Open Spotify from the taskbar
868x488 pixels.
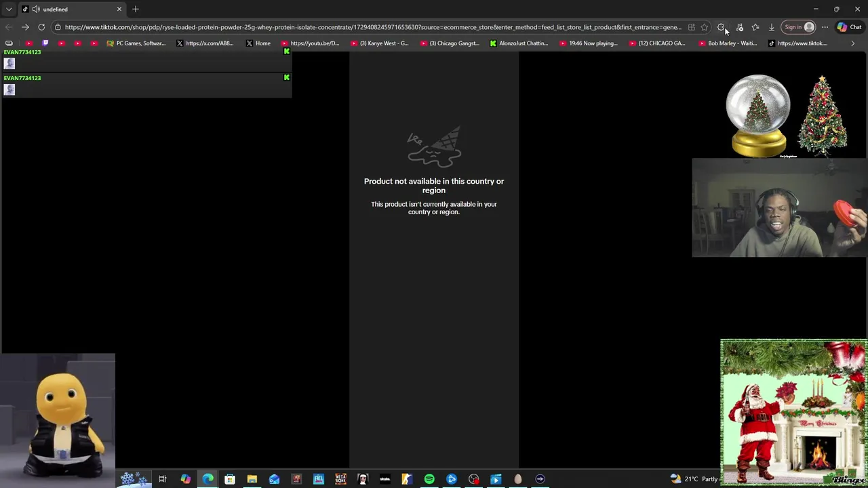point(429,479)
